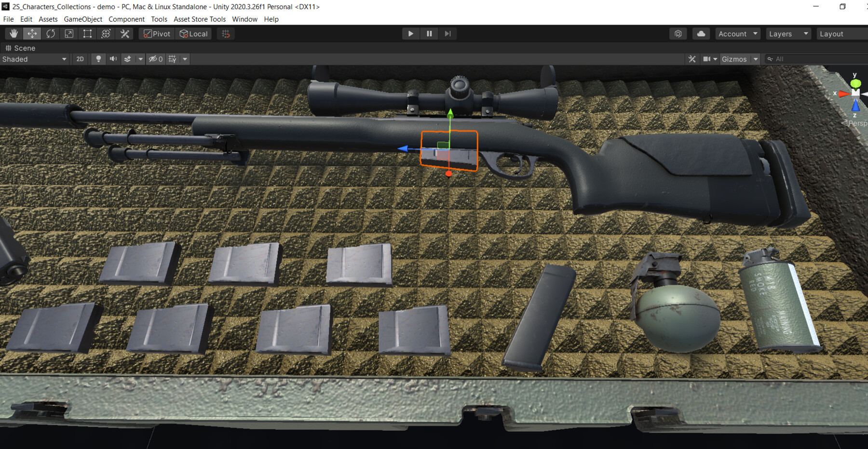
Task: Open the Layers dropdown
Action: pos(788,34)
